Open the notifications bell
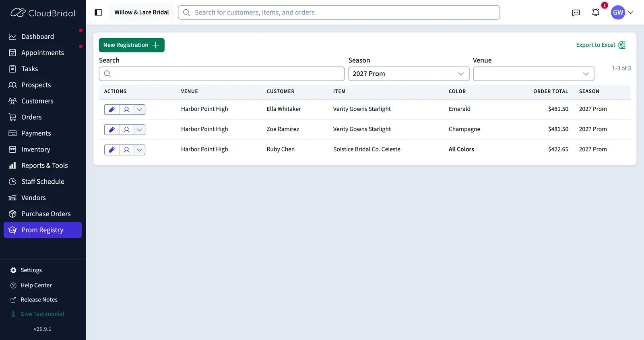The image size is (644, 340). pyautogui.click(x=596, y=12)
